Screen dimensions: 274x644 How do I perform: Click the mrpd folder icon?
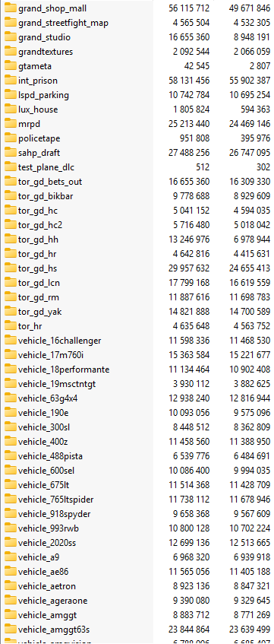[x=11, y=124]
